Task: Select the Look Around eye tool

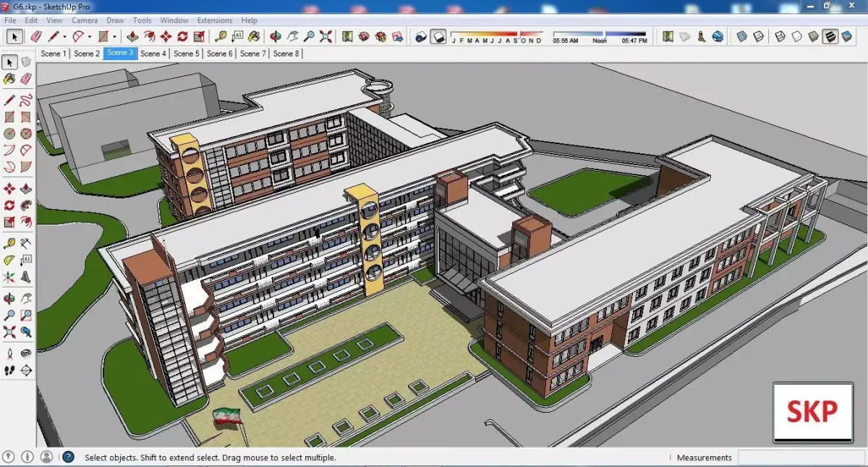Action: 26,355
